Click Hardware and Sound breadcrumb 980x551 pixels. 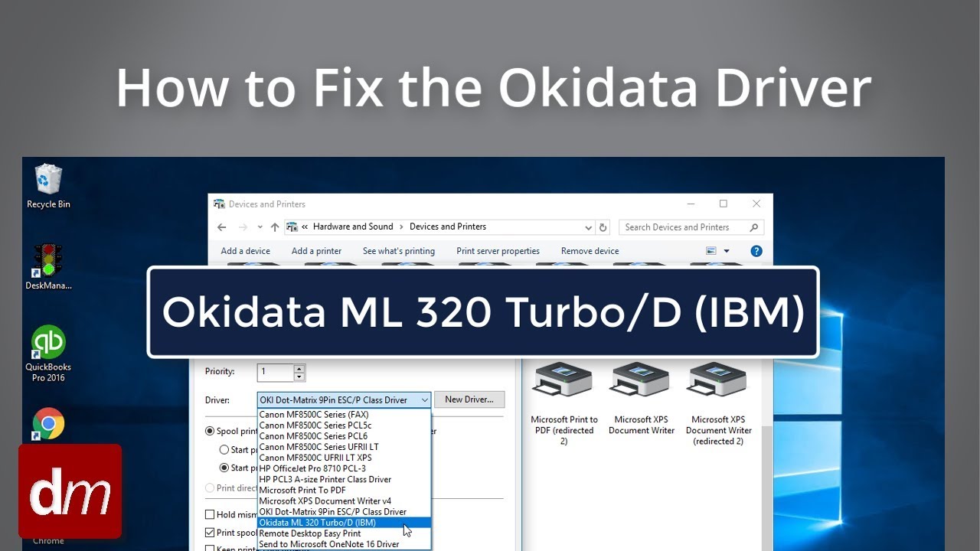tap(353, 227)
